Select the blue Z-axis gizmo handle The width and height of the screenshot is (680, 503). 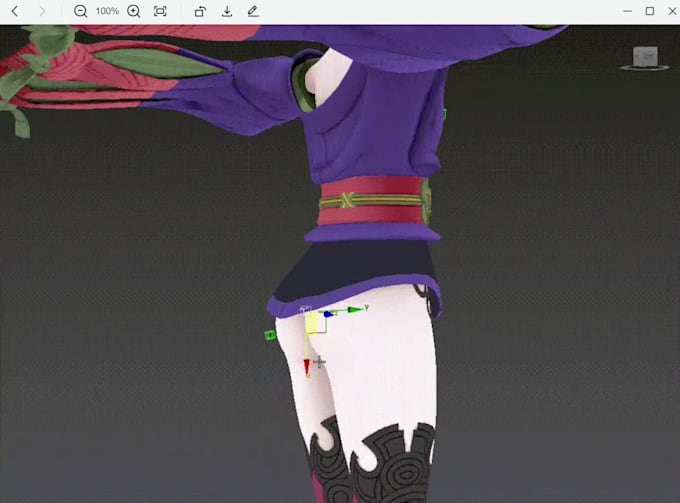click(328, 314)
